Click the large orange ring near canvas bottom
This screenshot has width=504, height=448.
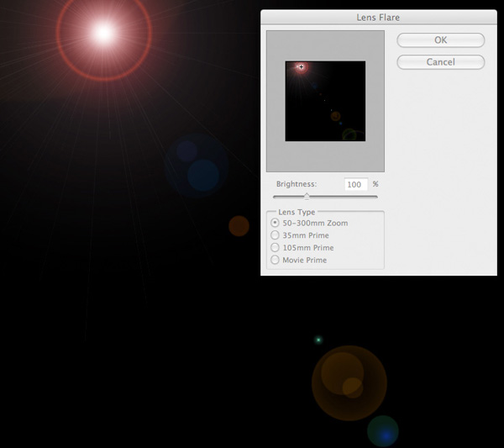coord(348,381)
